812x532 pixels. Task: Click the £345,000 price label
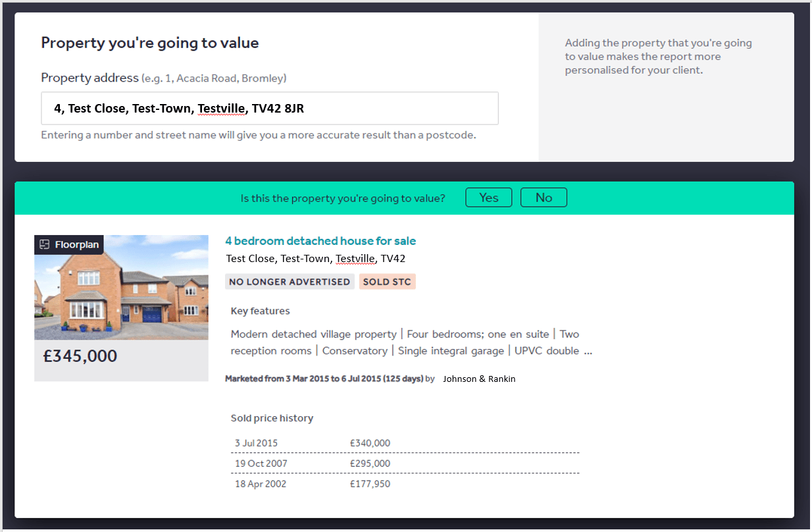(x=81, y=356)
